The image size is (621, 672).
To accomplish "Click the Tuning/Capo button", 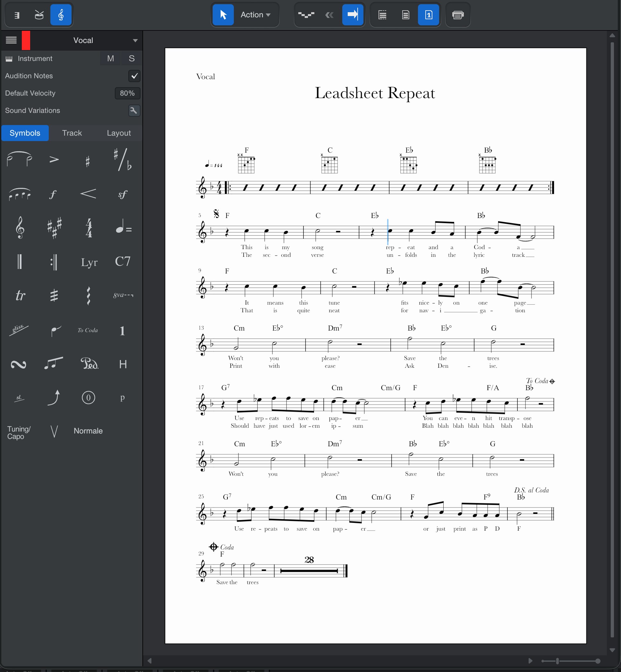I will [19, 433].
